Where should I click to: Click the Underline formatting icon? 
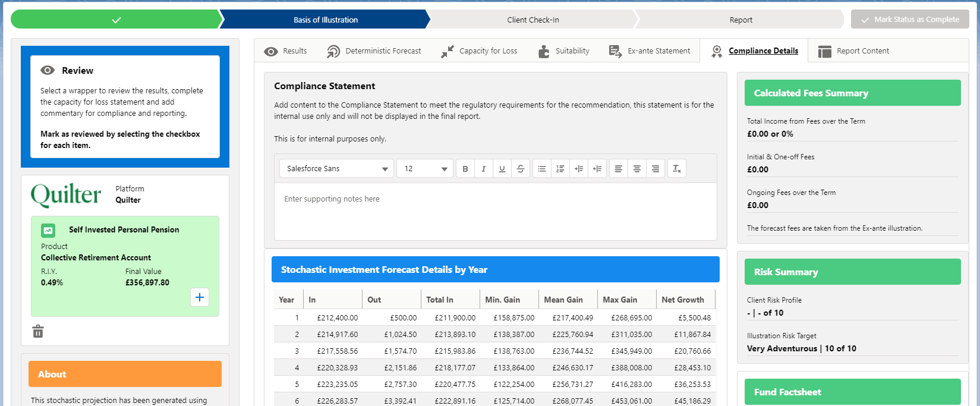502,169
